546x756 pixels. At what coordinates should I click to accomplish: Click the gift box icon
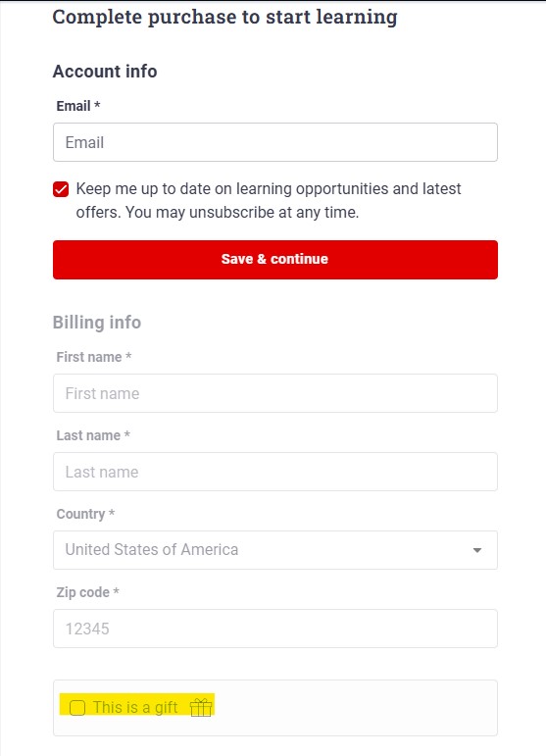tap(201, 707)
